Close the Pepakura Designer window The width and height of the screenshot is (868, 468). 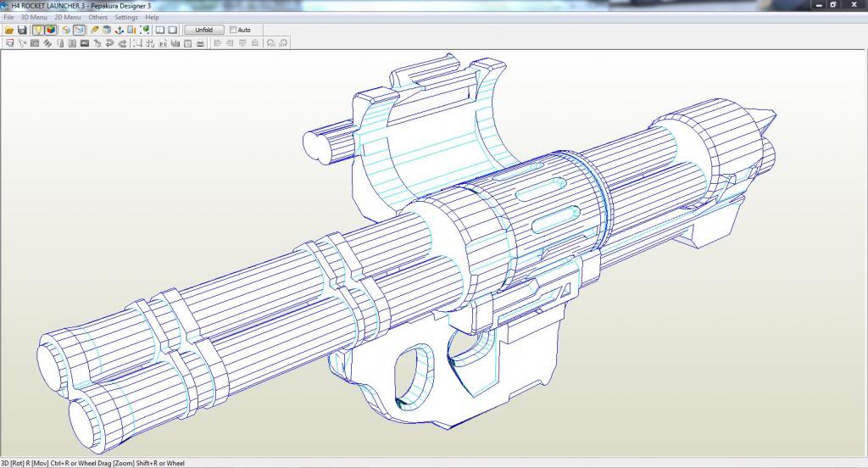(854, 5)
